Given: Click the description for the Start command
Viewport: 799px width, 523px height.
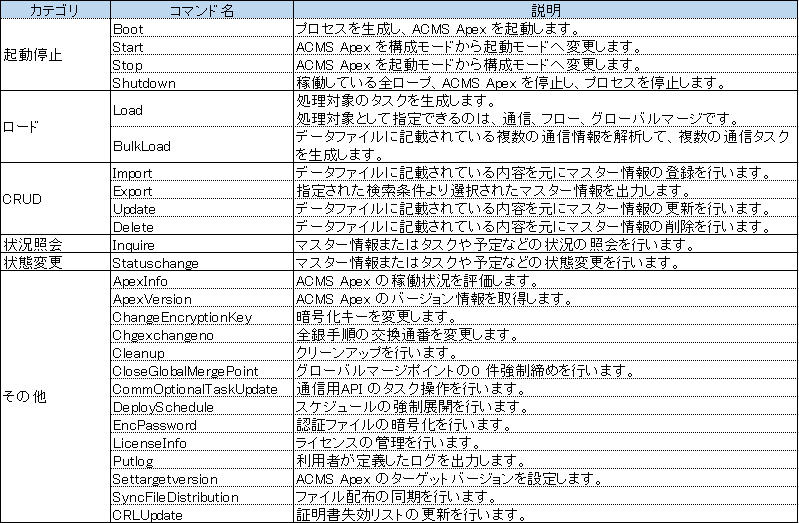Looking at the screenshot, I should [469, 46].
